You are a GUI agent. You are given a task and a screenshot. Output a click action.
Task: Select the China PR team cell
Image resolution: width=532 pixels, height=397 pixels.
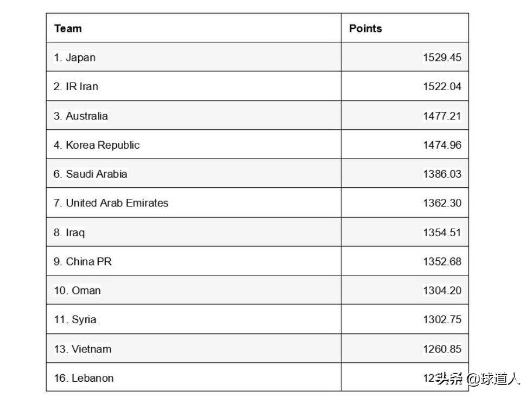click(83, 261)
